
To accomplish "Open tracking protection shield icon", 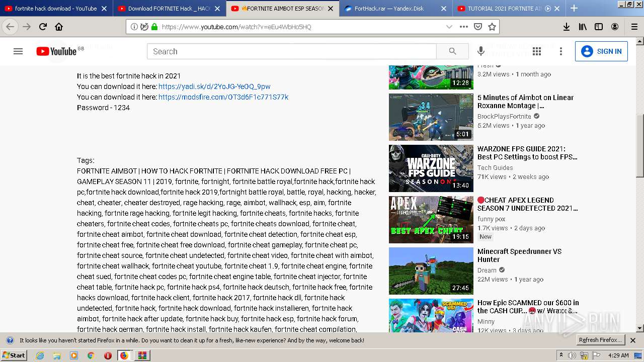I will click(x=144, y=27).
